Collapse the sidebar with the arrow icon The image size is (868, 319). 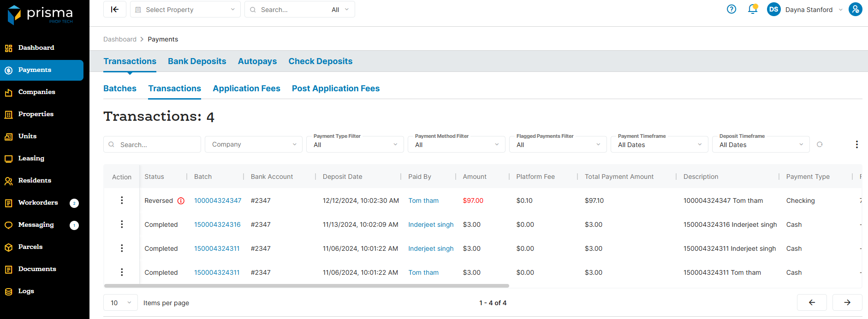[115, 9]
